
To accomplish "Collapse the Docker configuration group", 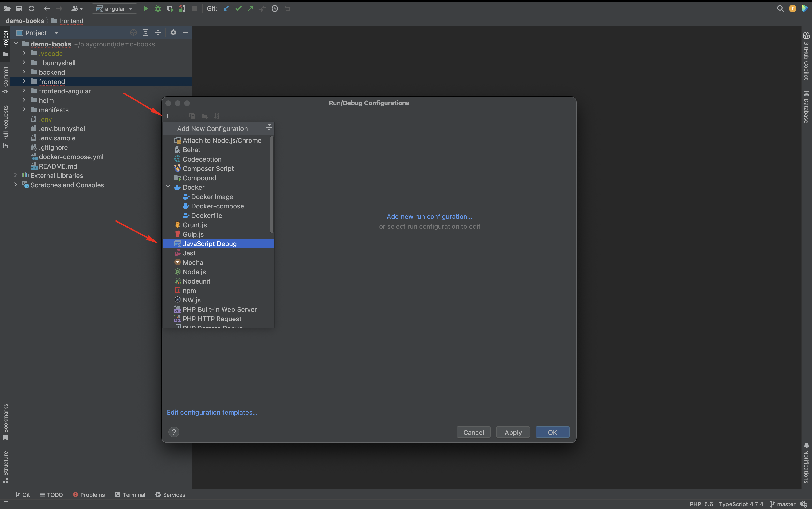I will pos(168,187).
